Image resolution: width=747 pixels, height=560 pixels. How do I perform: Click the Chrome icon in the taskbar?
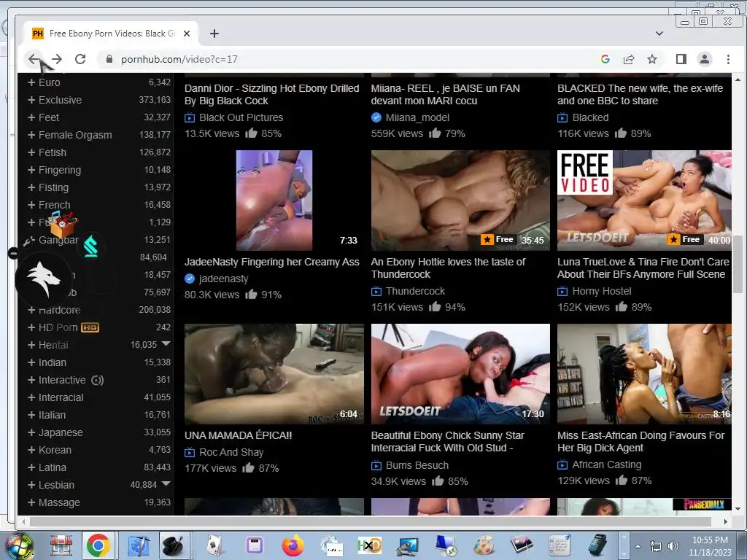98,545
